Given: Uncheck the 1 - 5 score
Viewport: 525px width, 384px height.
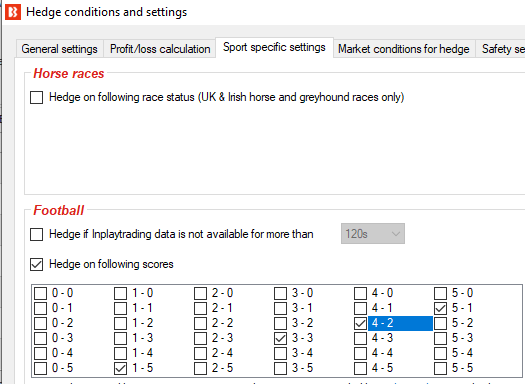Looking at the screenshot, I should coord(120,368).
